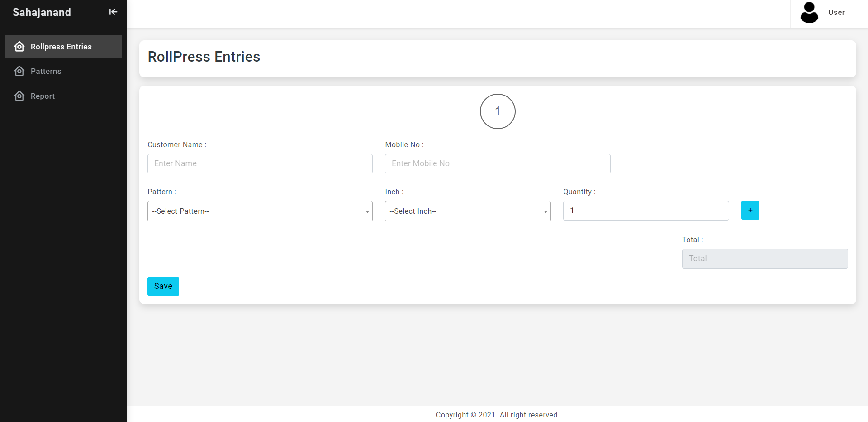Click the Sahajanand brand title

coord(42,12)
